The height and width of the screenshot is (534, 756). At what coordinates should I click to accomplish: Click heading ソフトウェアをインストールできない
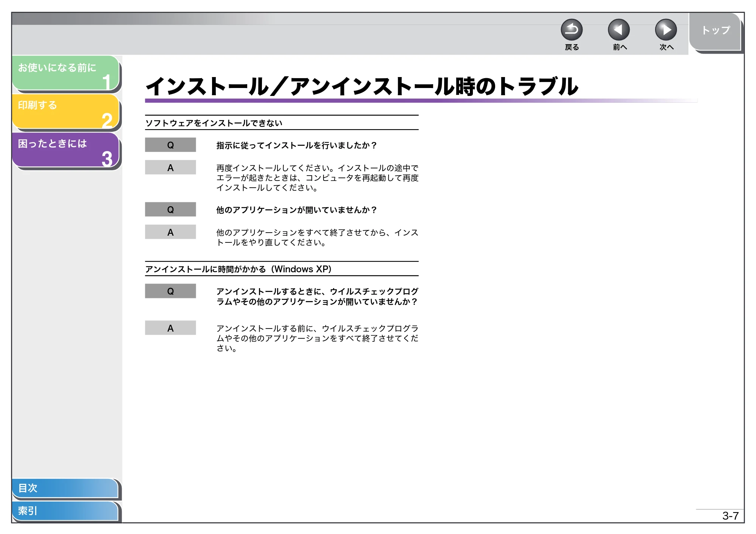pyautogui.click(x=214, y=123)
